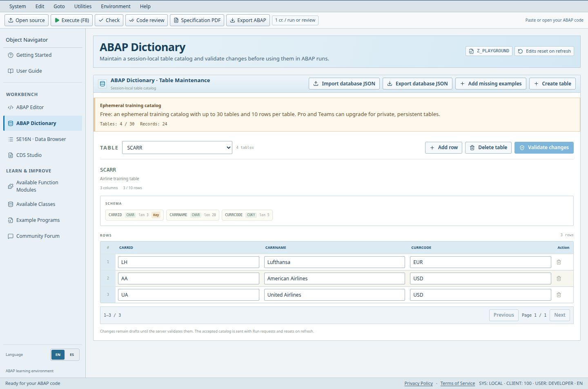
Task: Click the Tables: 4 / 30 counter text
Action: point(117,124)
